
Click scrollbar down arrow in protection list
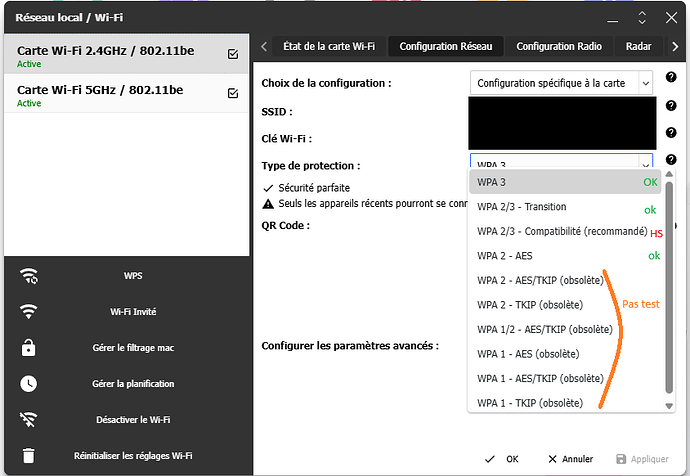[x=669, y=406]
